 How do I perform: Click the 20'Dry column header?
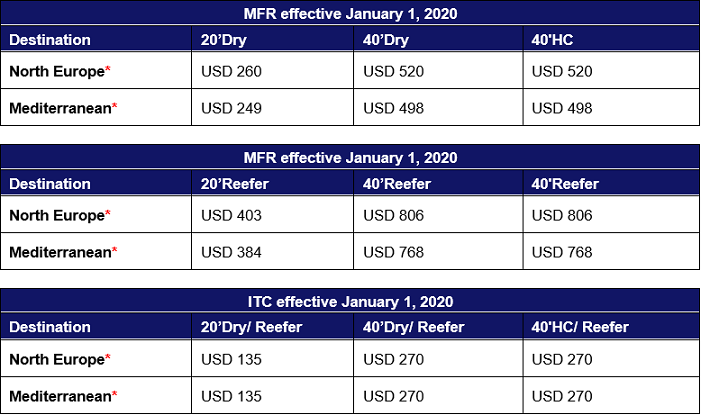(224, 40)
